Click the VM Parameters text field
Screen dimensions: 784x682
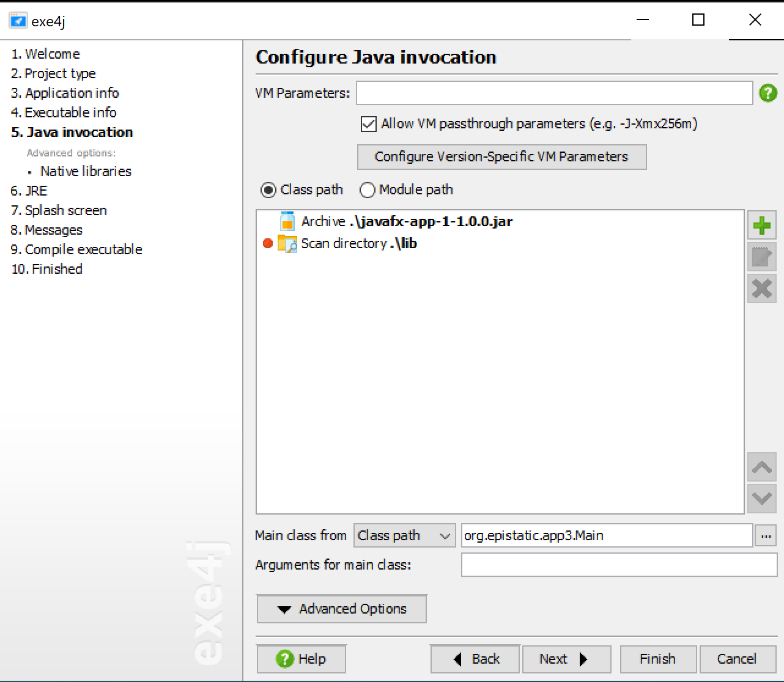(x=553, y=93)
